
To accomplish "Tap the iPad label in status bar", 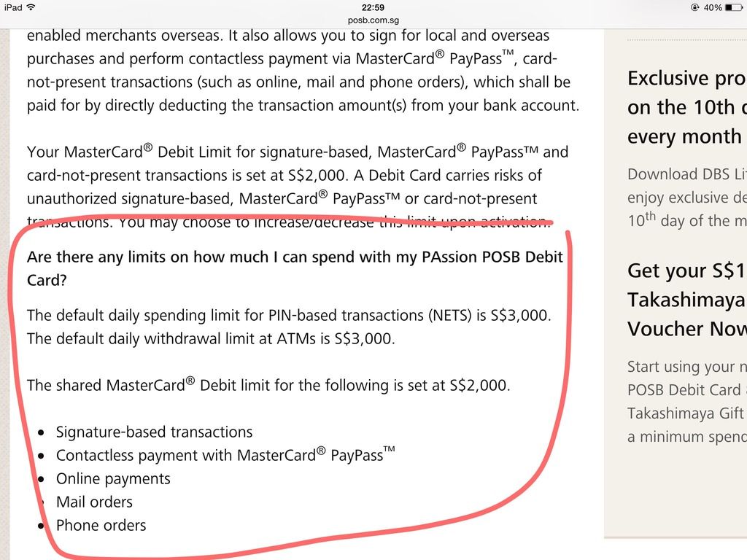I will (x=12, y=7).
